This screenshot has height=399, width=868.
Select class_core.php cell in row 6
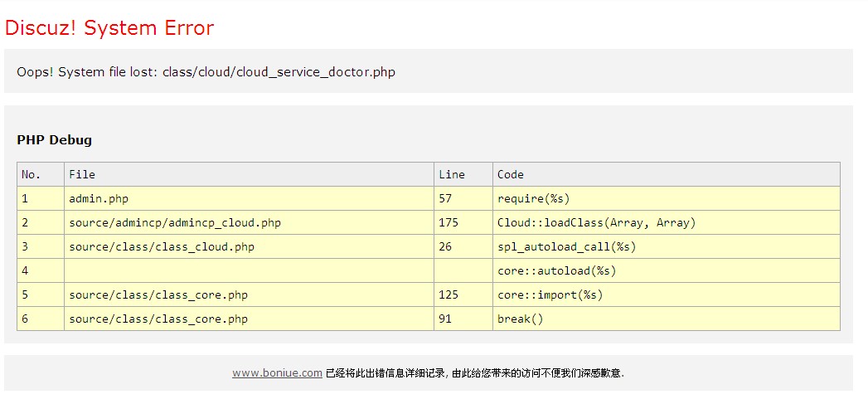pos(249,319)
